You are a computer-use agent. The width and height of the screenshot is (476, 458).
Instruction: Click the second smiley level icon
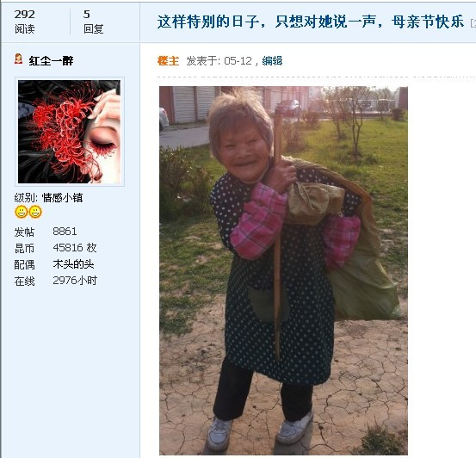tap(35, 212)
